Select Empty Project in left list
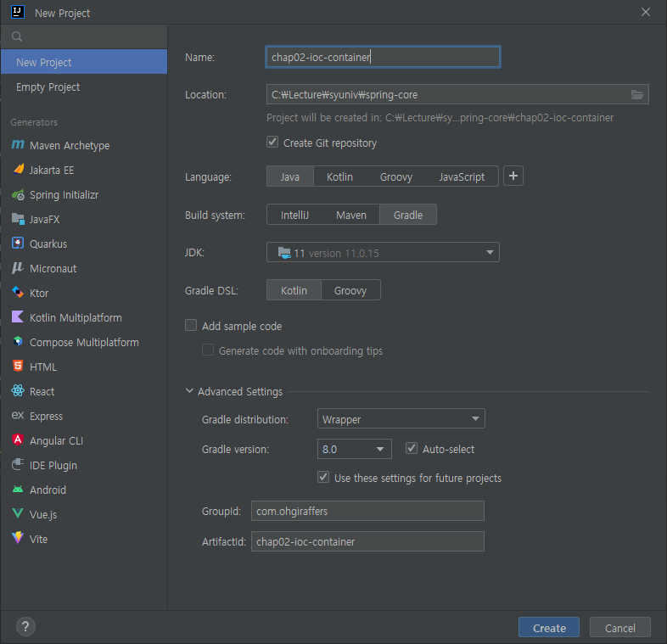Viewport: 667px width, 644px height. (x=84, y=87)
